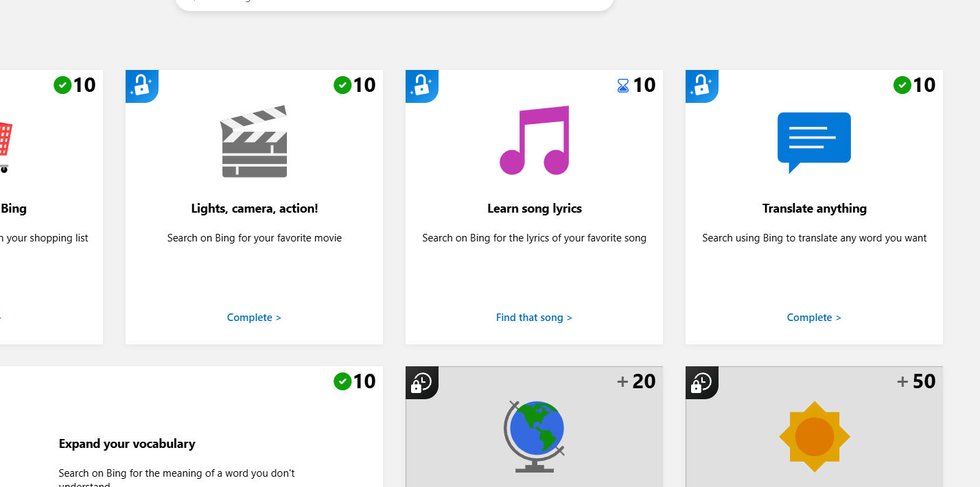Click the timed-lock badge on the globe card
This screenshot has width=980, height=487.
[x=421, y=382]
